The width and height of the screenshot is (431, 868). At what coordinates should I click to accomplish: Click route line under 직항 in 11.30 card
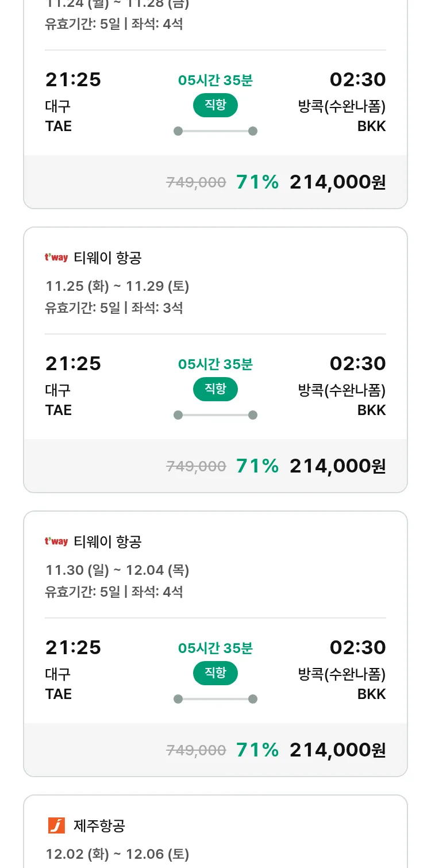tap(215, 699)
